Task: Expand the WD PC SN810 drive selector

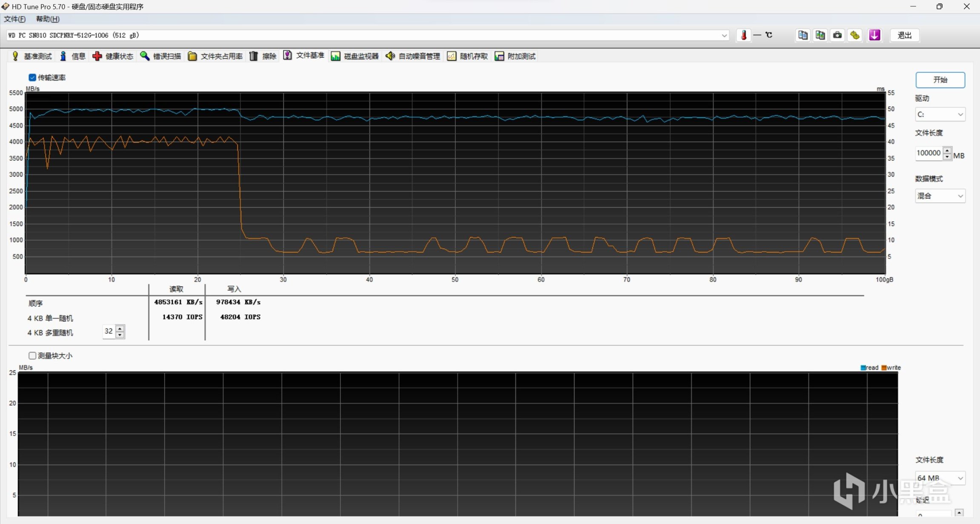Action: tap(724, 35)
